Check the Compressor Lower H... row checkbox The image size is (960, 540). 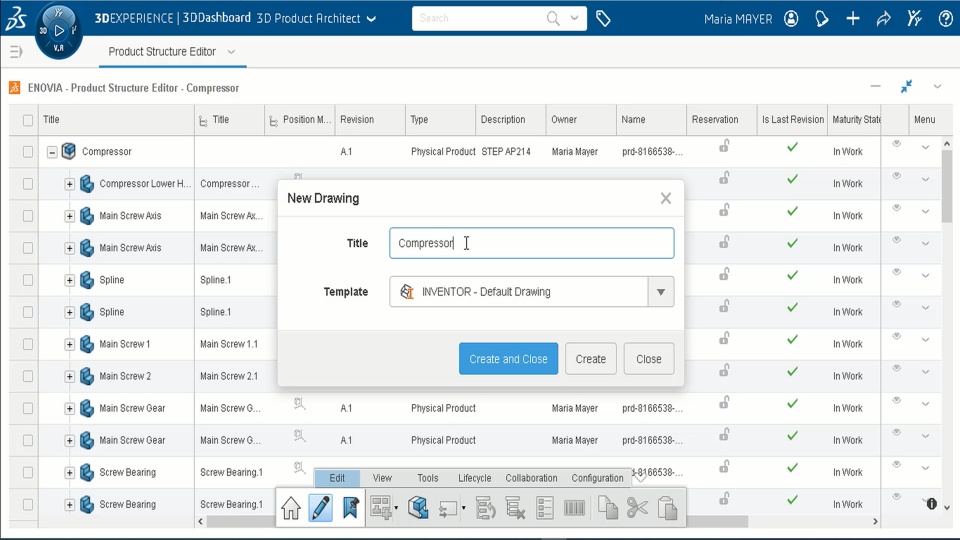tap(28, 183)
